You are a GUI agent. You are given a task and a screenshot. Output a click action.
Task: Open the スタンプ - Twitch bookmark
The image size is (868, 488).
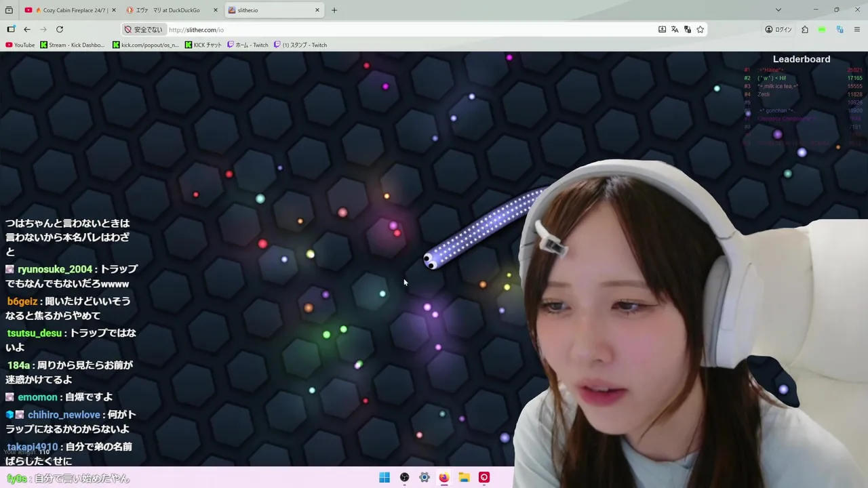[x=300, y=45]
